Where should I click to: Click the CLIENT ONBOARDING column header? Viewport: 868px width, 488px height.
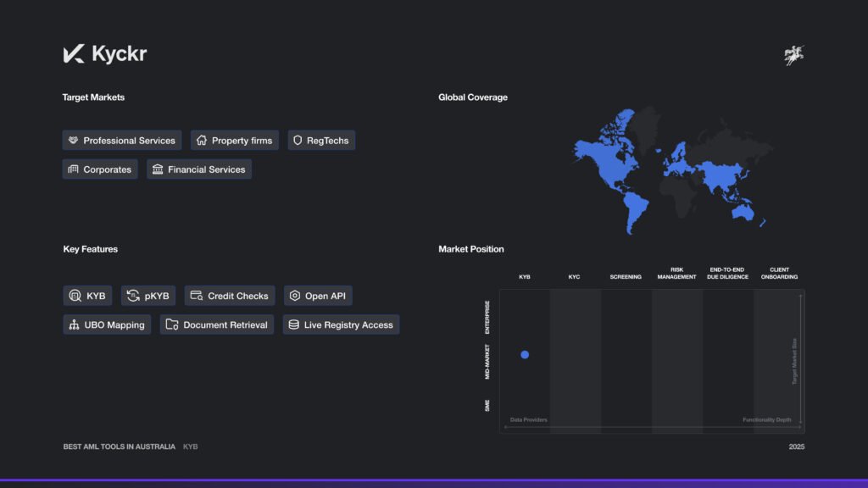coord(779,274)
